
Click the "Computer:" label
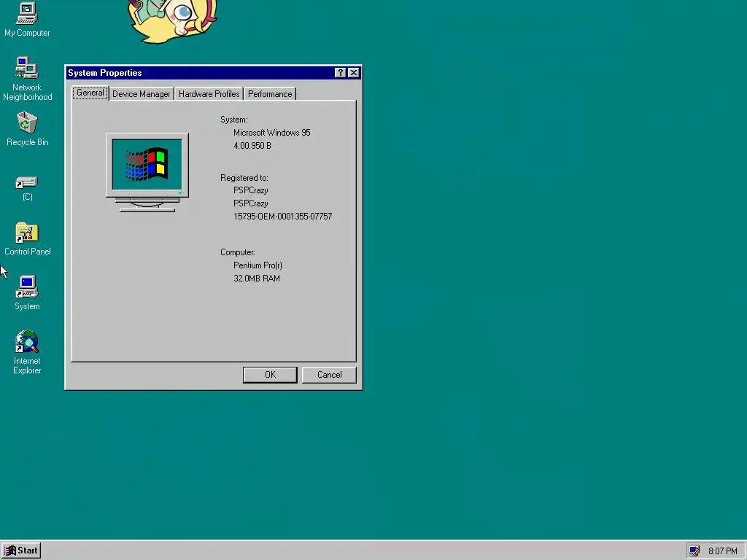click(x=237, y=252)
